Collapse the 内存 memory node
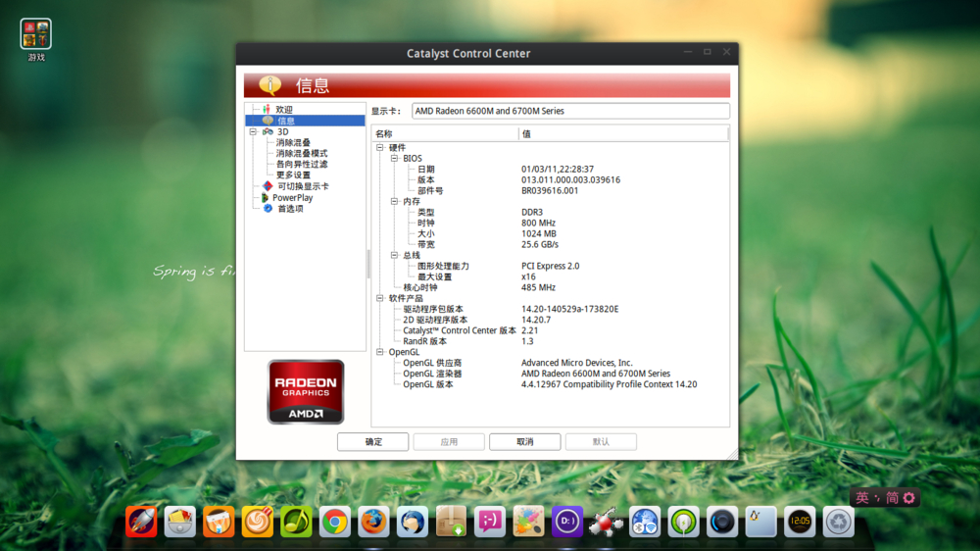 (x=394, y=201)
